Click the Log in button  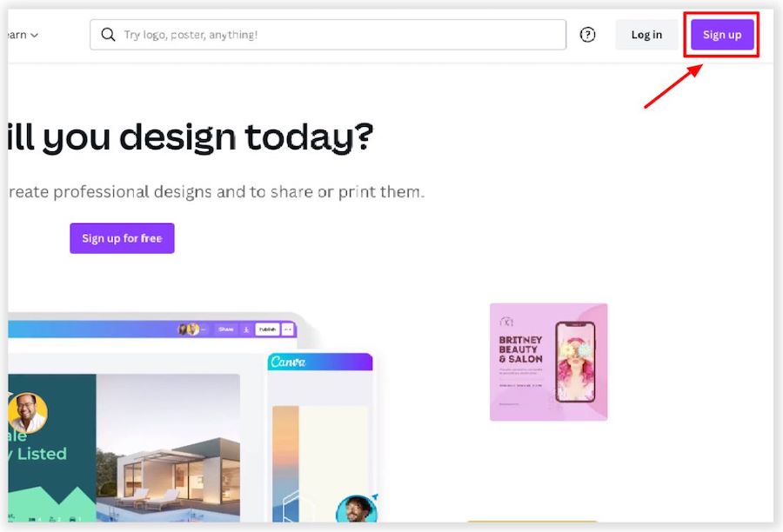coord(646,35)
